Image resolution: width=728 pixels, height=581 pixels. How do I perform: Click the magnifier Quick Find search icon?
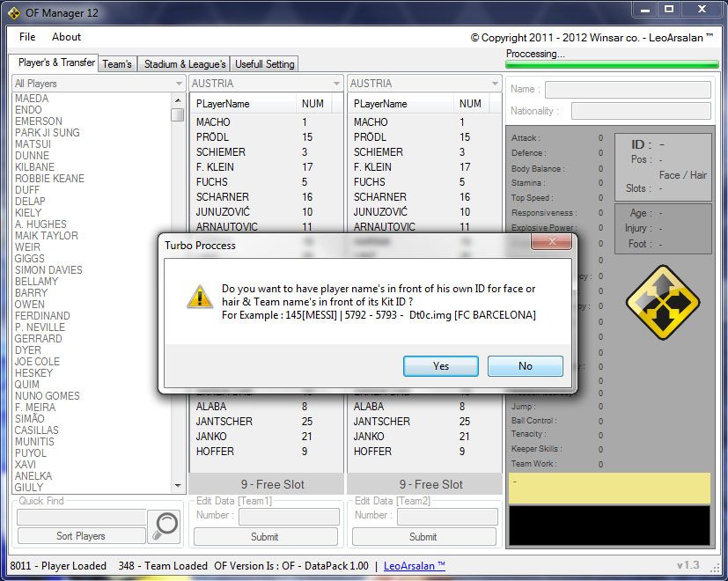pyautogui.click(x=164, y=526)
